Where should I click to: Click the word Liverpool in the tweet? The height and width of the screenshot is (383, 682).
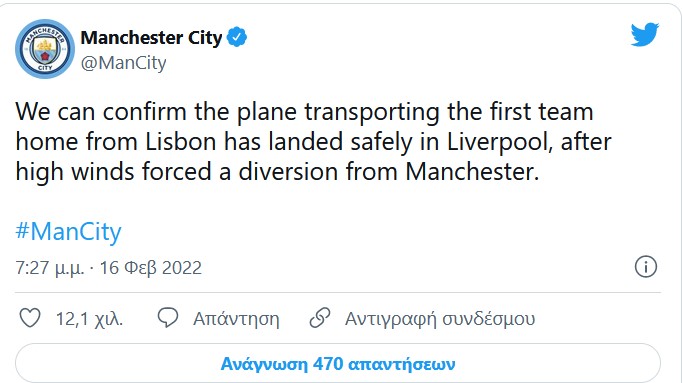500,143
